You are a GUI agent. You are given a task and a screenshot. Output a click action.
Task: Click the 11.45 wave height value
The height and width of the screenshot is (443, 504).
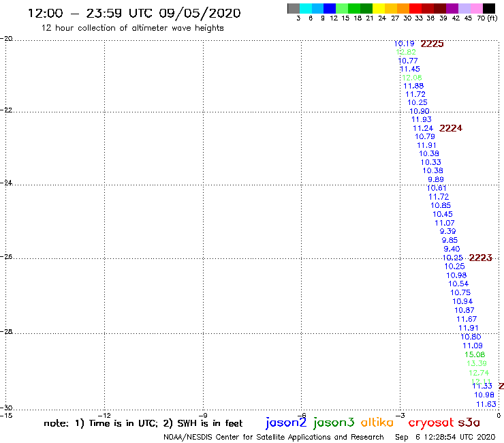pos(410,69)
